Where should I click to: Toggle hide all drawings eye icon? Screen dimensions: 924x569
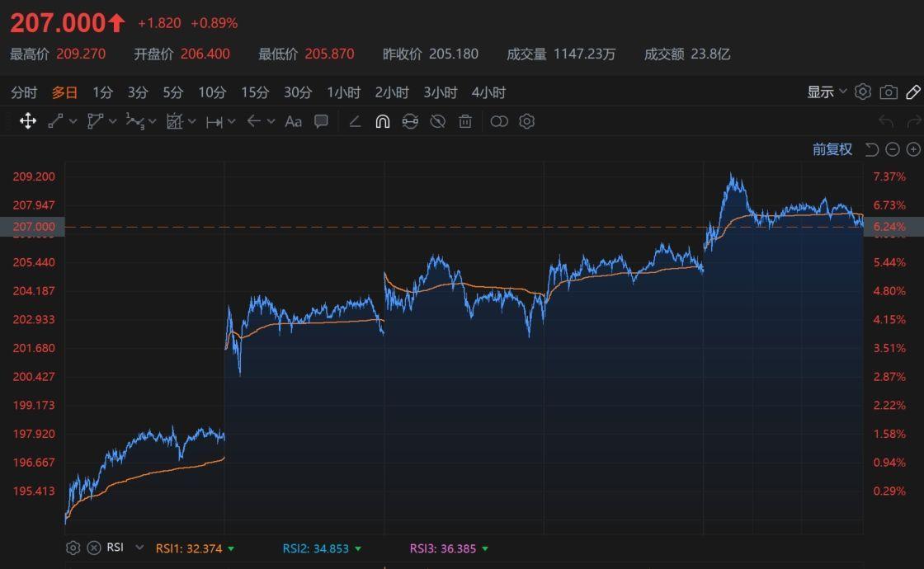click(x=437, y=121)
